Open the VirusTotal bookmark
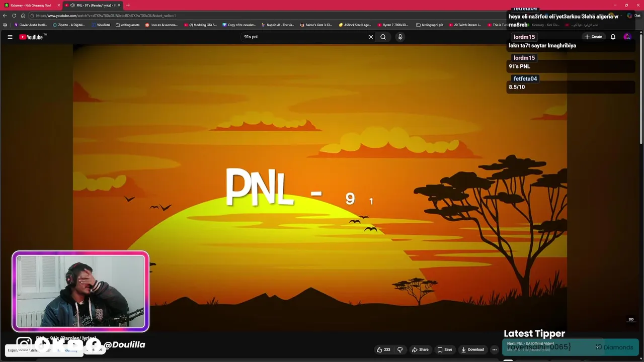 (101, 25)
